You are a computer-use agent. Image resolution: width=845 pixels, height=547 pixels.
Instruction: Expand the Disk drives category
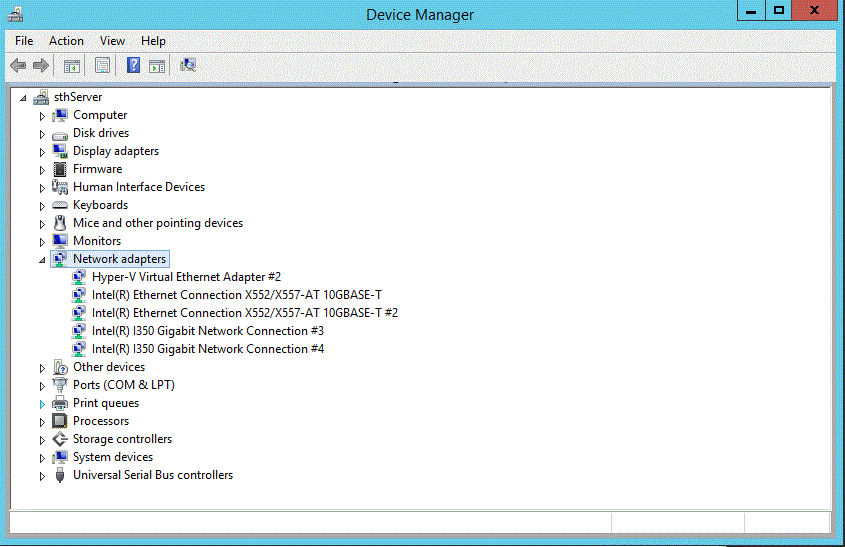pos(42,134)
